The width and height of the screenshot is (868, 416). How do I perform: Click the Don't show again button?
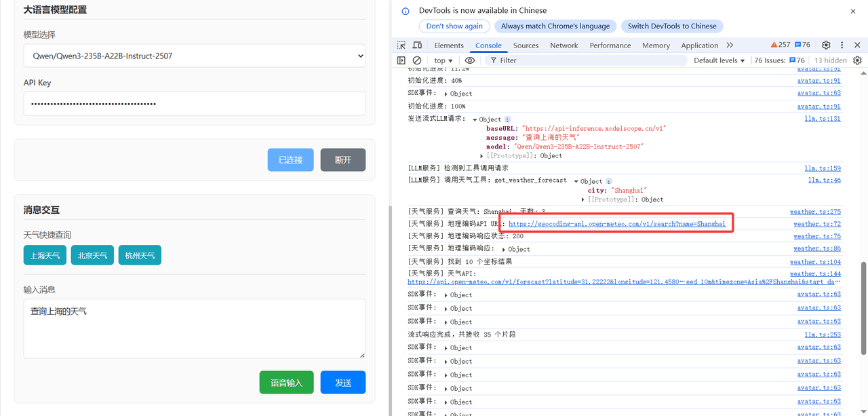pos(454,26)
